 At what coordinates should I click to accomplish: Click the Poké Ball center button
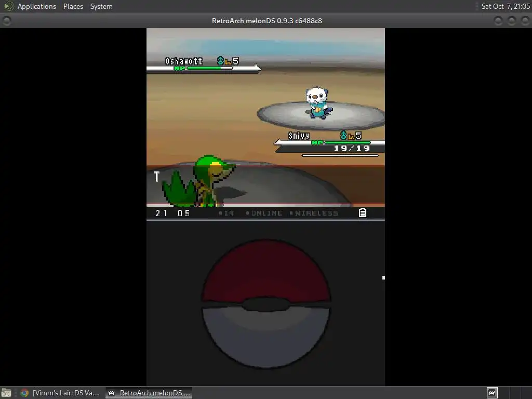pos(265,304)
